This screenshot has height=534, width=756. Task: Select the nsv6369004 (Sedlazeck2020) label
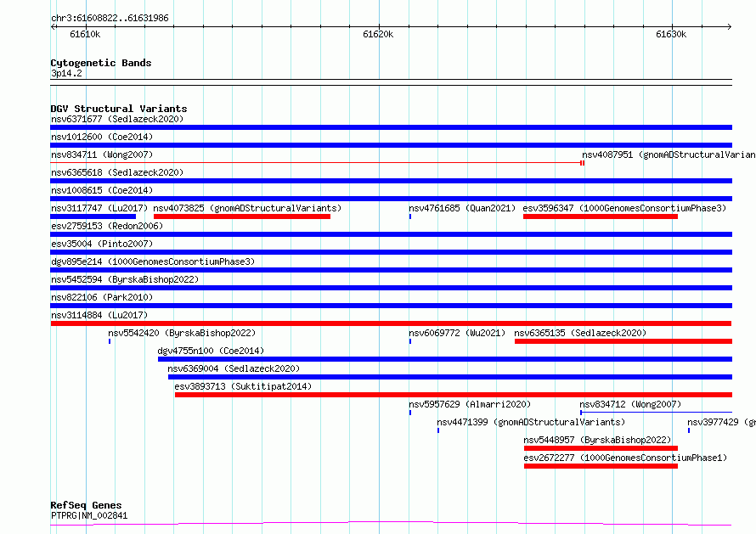coord(234,368)
